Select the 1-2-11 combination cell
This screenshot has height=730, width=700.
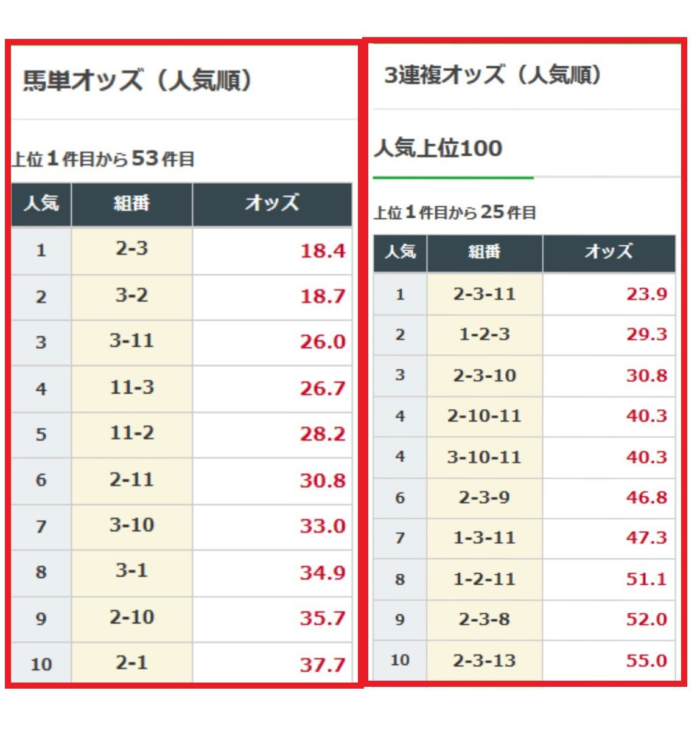[x=485, y=579]
